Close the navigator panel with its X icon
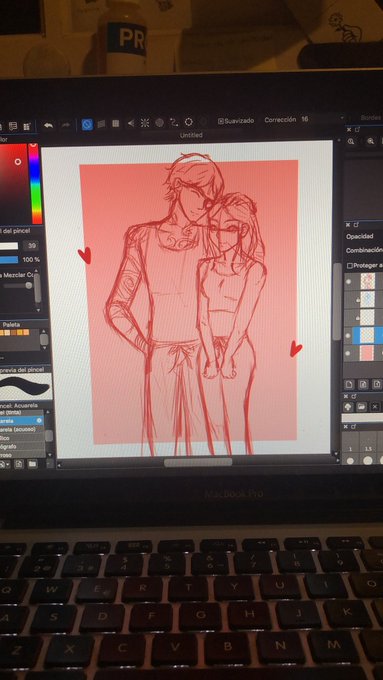The height and width of the screenshot is (680, 383). click(349, 129)
